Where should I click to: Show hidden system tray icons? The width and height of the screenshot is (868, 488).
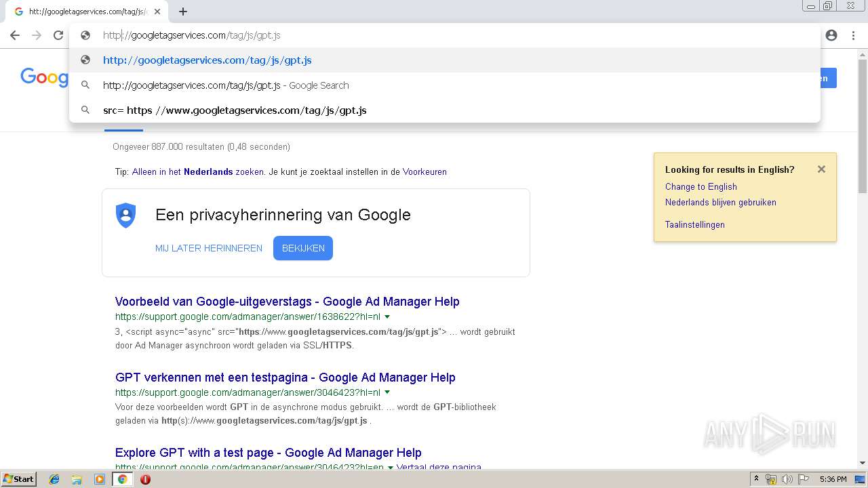coord(756,479)
